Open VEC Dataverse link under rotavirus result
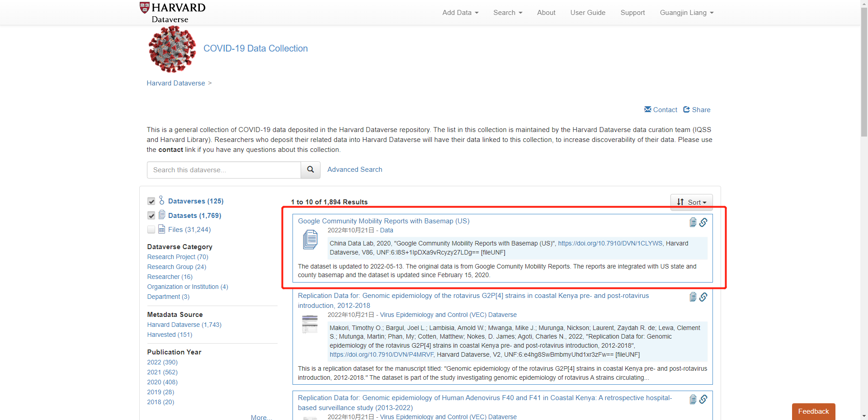The width and height of the screenshot is (868, 420). coord(448,315)
